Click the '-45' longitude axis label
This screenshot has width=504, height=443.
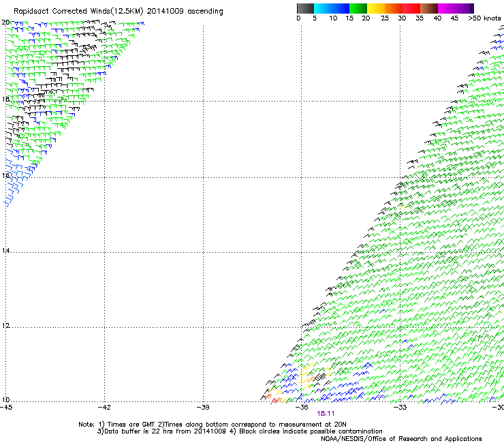pyautogui.click(x=6, y=408)
